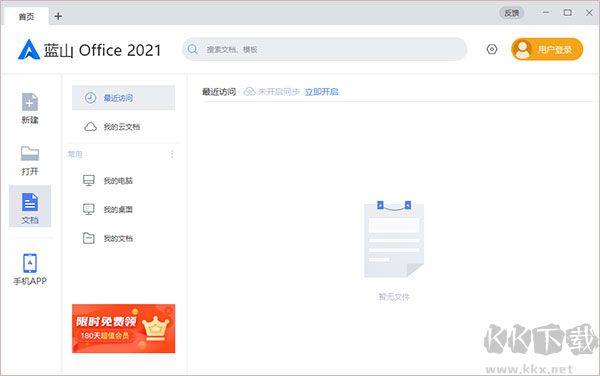
Task: Click the 用户登录 login button
Action: [547, 49]
